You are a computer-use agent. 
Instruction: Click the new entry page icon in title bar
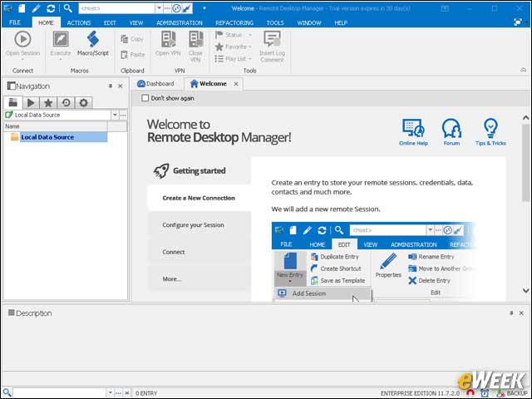[x=22, y=8]
